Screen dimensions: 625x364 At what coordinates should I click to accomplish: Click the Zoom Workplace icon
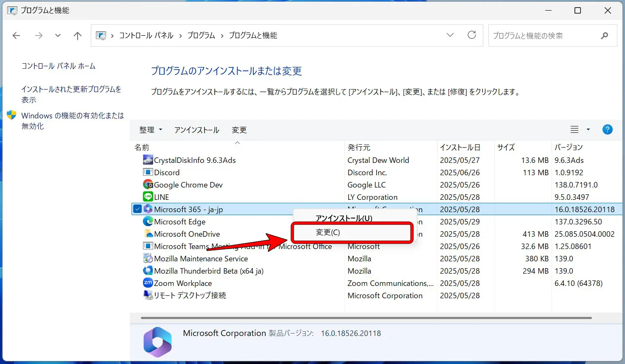click(x=148, y=283)
